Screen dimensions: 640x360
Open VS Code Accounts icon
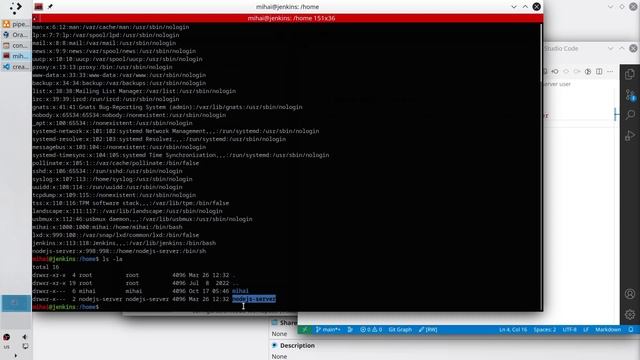click(630, 294)
